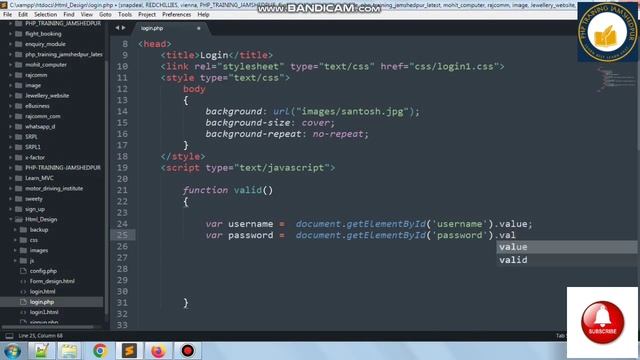This screenshot has height=360, width=640.
Task: Select the js subfolder icon
Action: coord(23,260)
